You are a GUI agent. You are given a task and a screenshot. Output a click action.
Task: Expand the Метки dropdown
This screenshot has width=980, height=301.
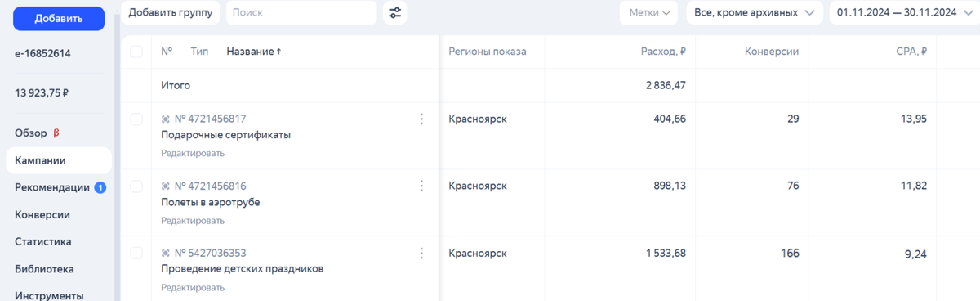[649, 12]
